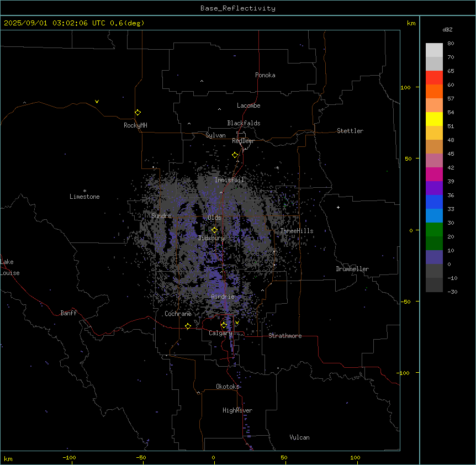Pick the yellow swatch between 54 and 51 dBZ
476x465 pixels.
tap(434, 119)
